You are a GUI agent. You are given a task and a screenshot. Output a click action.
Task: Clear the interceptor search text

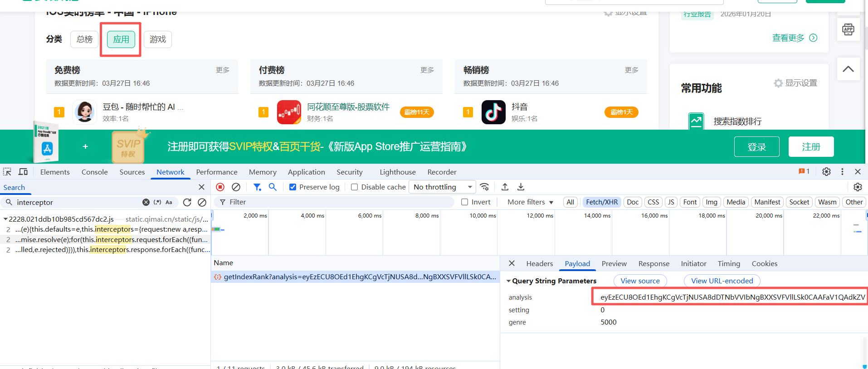pos(146,202)
